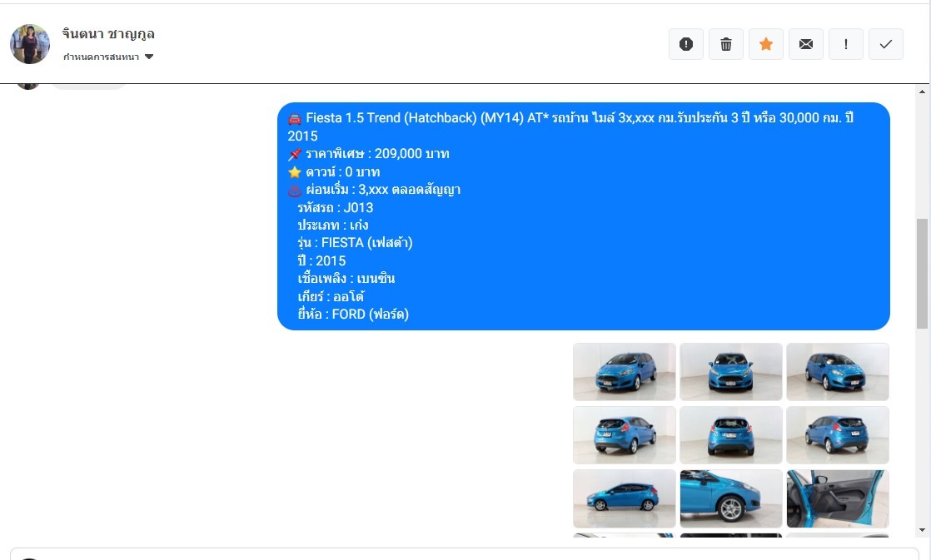Open the rear-right angle car photo

[838, 435]
